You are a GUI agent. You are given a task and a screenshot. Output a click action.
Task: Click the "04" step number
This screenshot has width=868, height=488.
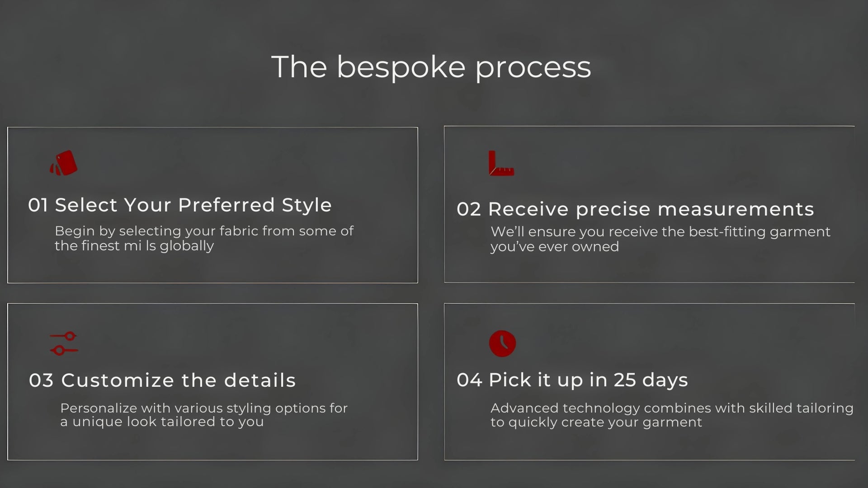pyautogui.click(x=469, y=380)
